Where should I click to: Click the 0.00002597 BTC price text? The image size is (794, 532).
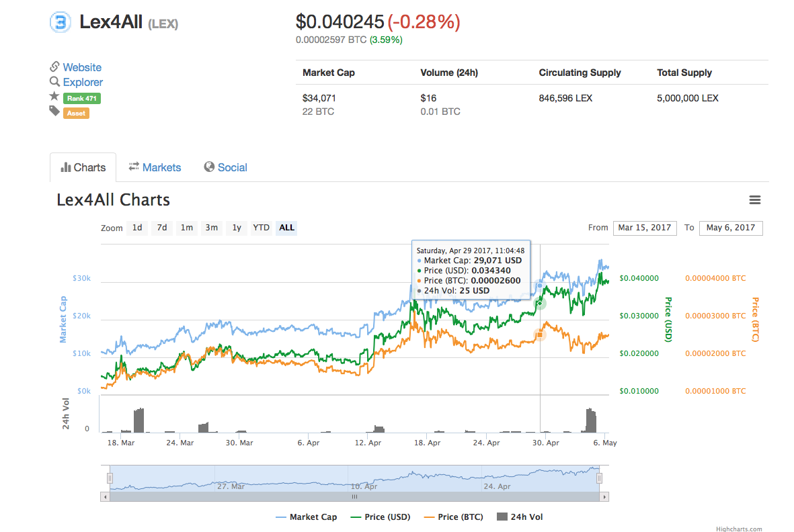(x=331, y=40)
